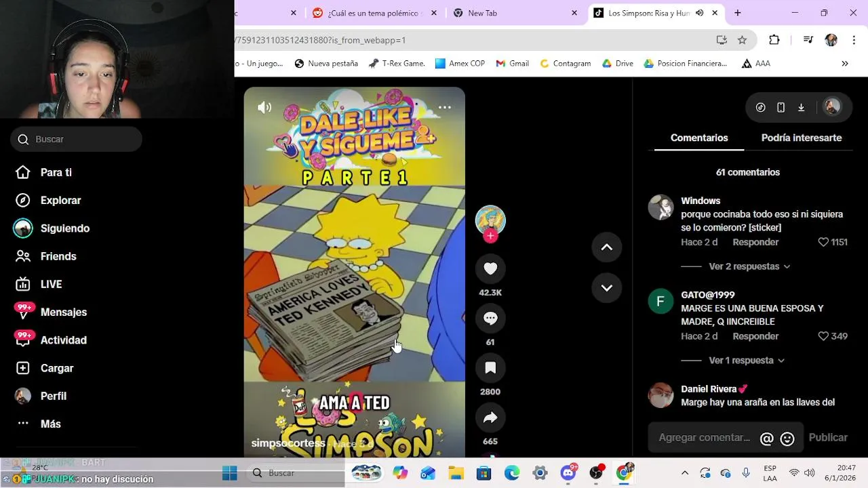Open the Drive bookmark
868x488 pixels.
[617, 64]
